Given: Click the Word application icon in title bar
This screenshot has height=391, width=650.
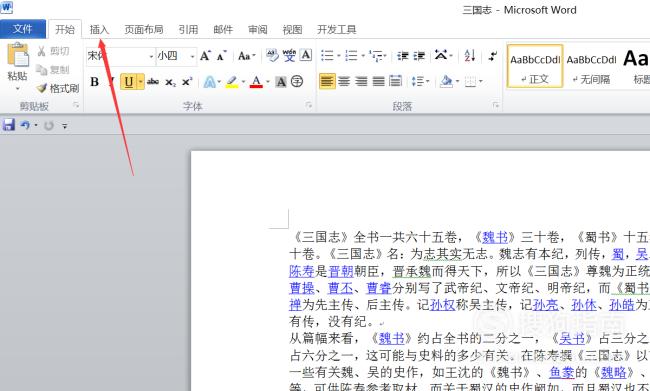Looking at the screenshot, I should (x=7, y=7).
